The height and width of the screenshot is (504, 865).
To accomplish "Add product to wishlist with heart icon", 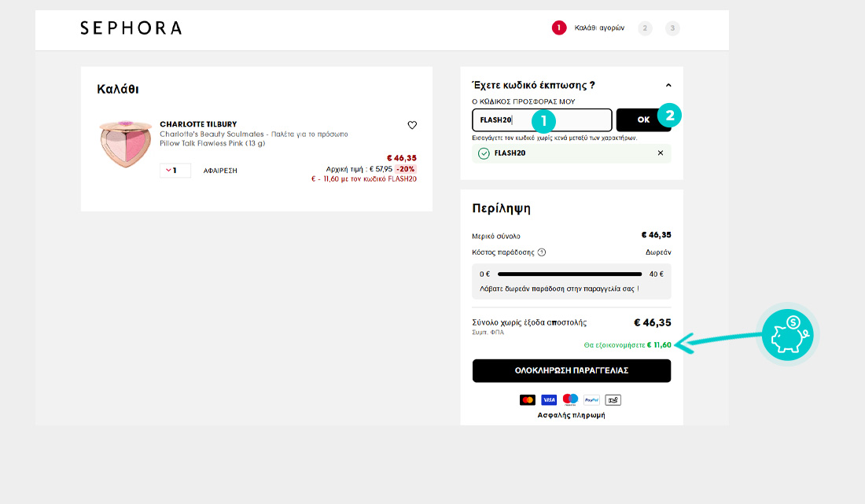I will [412, 125].
